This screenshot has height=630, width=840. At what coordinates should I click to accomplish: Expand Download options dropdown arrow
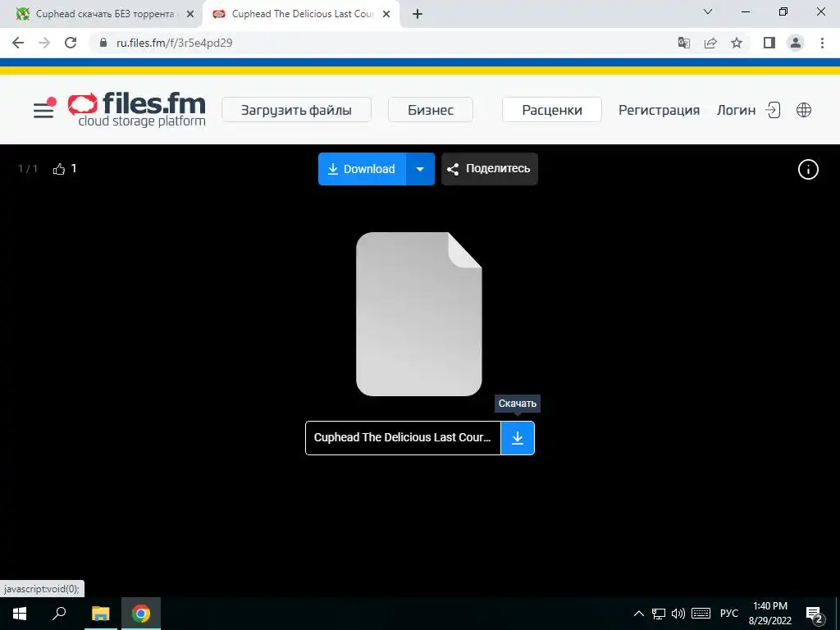coord(420,169)
